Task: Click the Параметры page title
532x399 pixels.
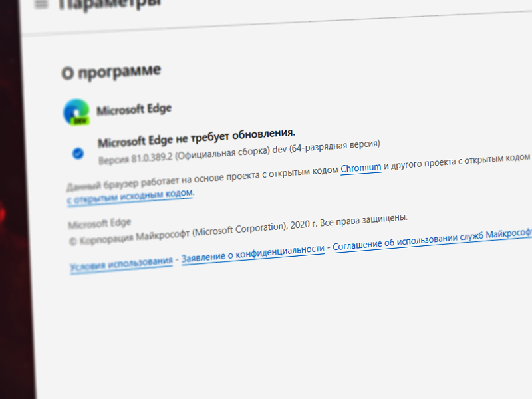Action: point(110,3)
